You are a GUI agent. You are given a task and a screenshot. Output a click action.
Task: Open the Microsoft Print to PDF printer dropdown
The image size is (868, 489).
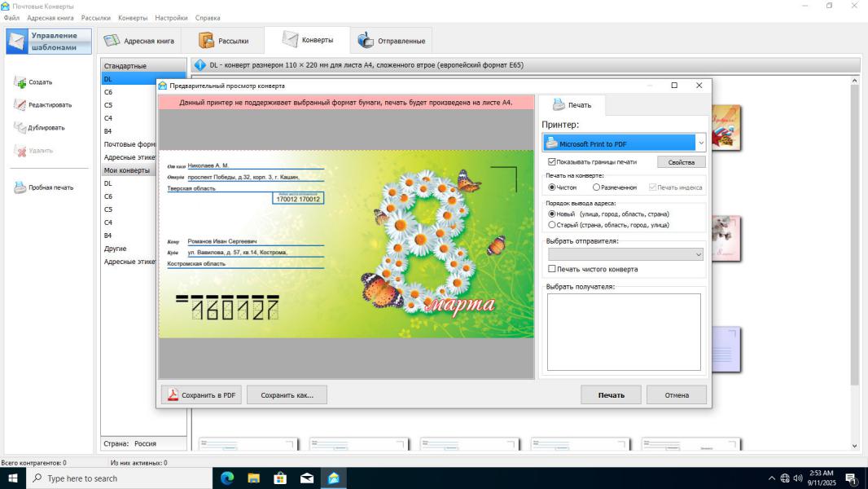tap(701, 143)
